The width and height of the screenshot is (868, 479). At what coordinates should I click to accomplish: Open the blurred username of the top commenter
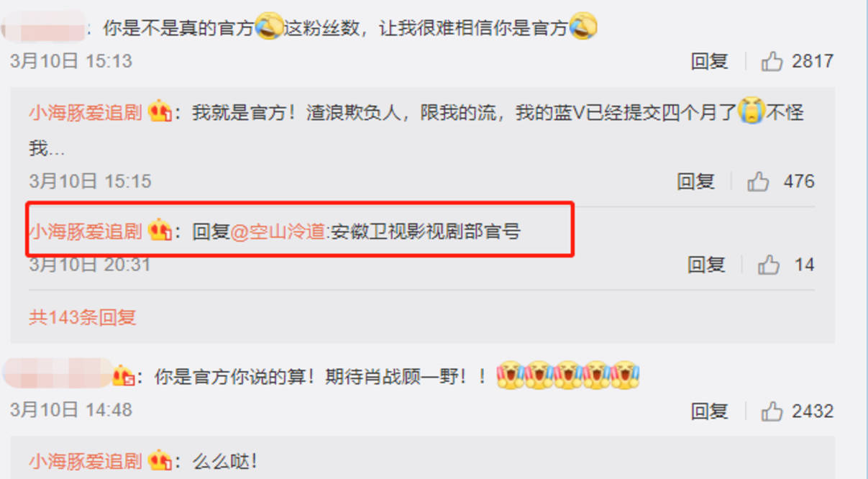point(45,29)
